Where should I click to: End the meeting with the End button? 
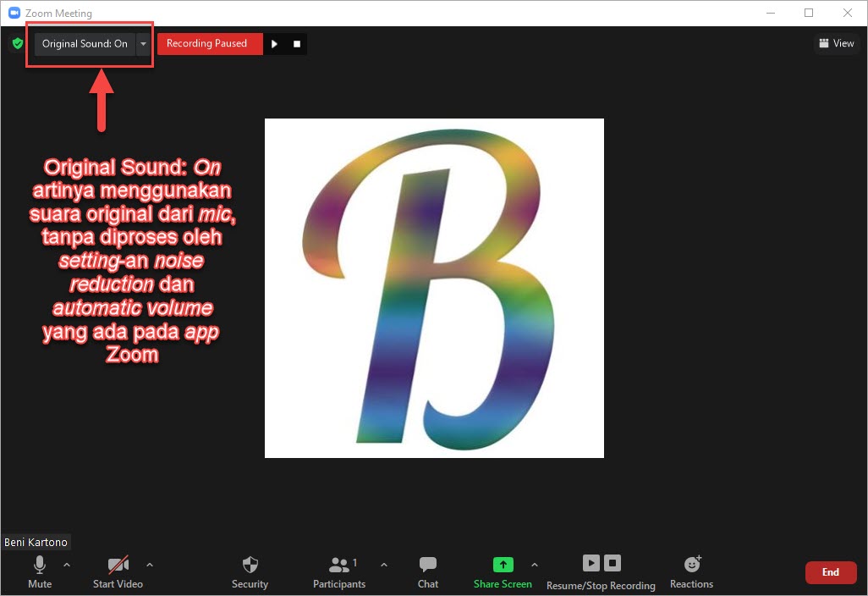pyautogui.click(x=831, y=572)
